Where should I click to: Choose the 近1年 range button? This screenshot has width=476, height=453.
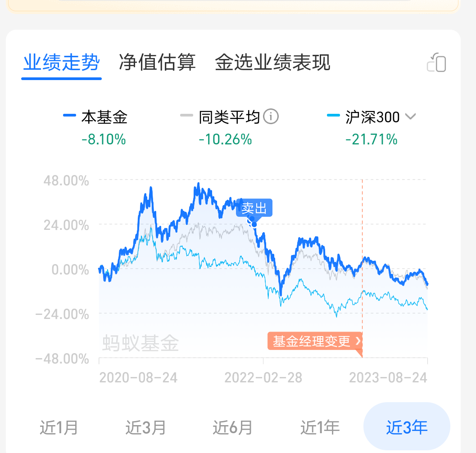click(x=320, y=427)
